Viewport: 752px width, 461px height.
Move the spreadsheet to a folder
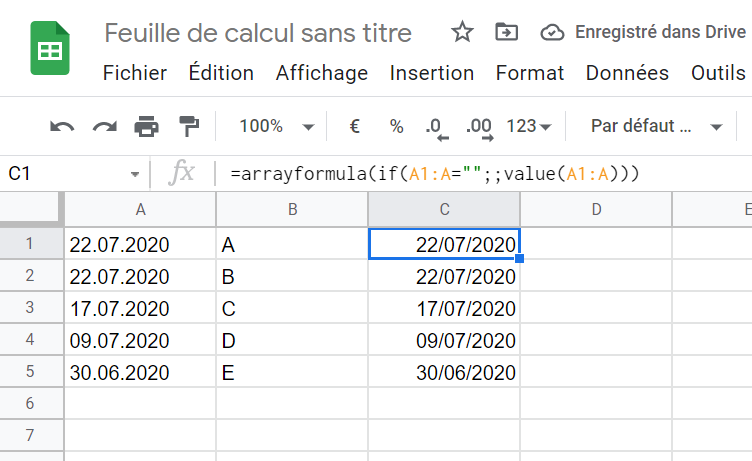(x=506, y=32)
